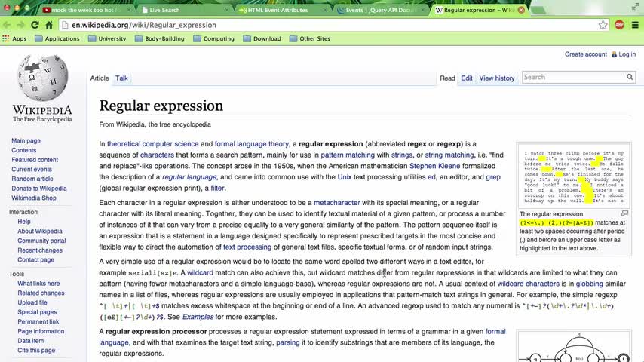Select the Talk tab
The height and width of the screenshot is (362, 644).
click(121, 78)
